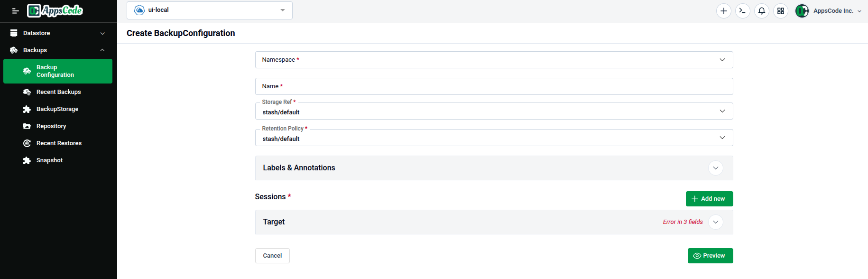The image size is (868, 279).
Task: Collapse the sidebar with hamburger icon
Action: (x=15, y=11)
